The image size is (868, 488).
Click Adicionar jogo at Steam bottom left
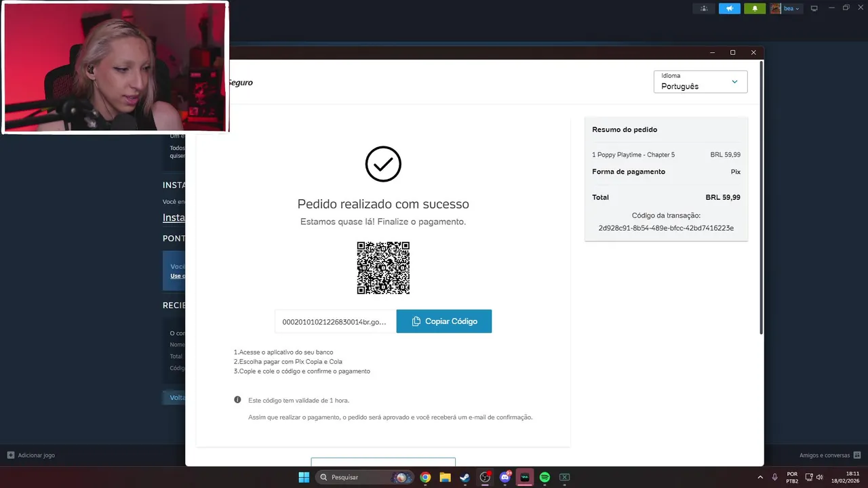(31, 455)
